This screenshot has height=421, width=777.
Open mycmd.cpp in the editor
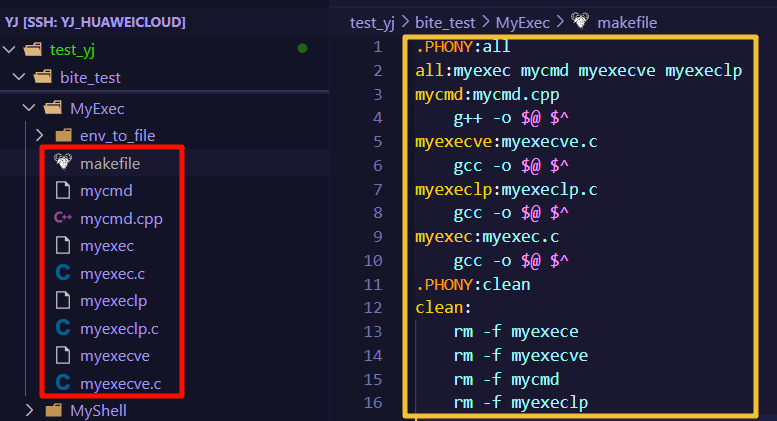click(121, 219)
